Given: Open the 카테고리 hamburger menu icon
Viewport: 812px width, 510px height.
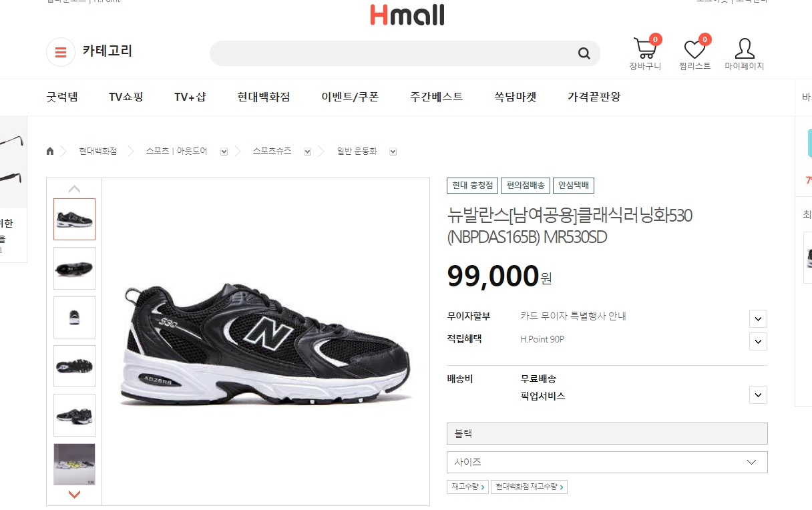Looking at the screenshot, I should point(61,52).
